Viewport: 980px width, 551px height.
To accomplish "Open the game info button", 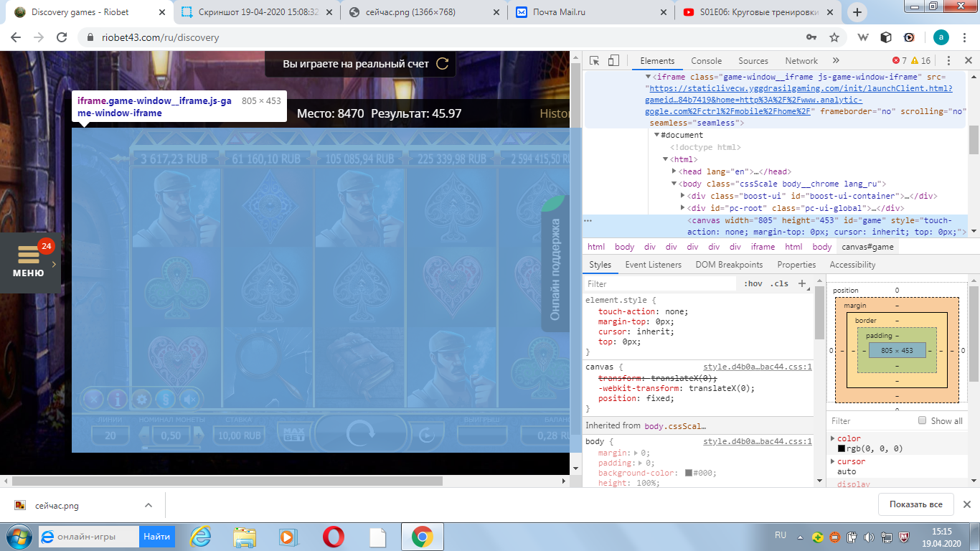I will pyautogui.click(x=117, y=400).
